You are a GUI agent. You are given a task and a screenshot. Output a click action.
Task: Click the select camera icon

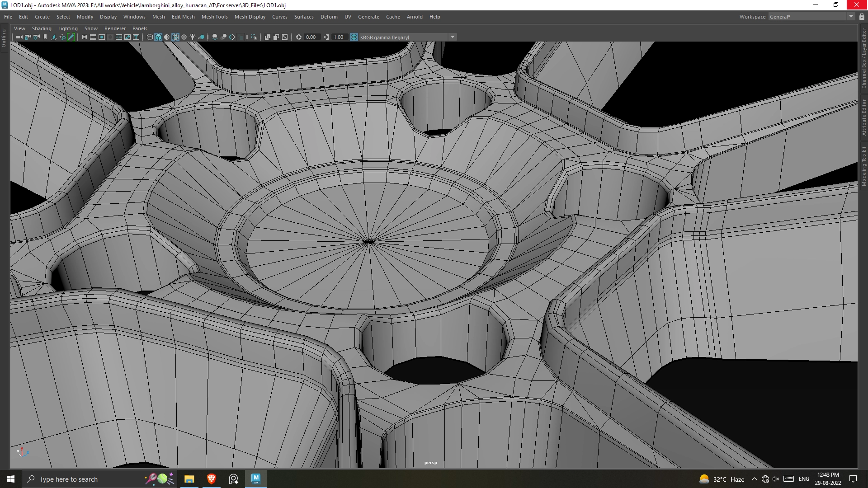(19, 37)
